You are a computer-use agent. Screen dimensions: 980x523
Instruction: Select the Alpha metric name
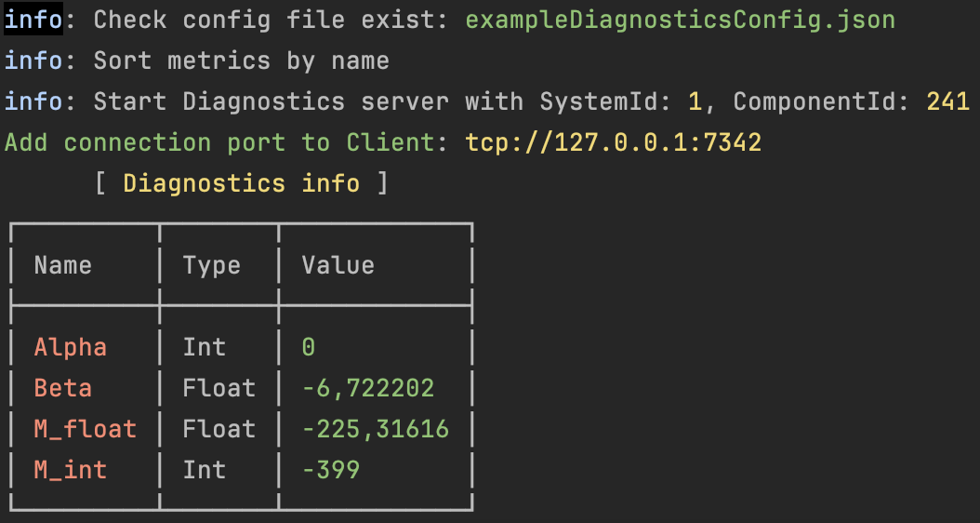tap(71, 347)
